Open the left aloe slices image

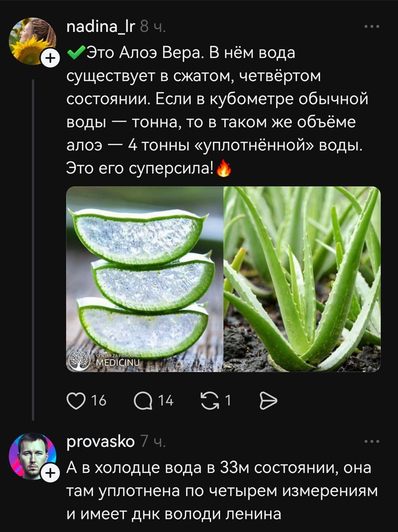[x=144, y=278]
